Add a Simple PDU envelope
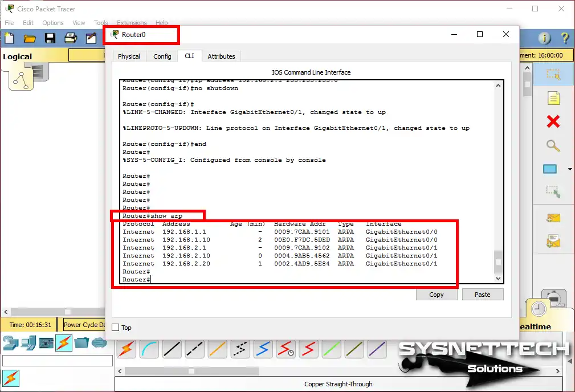 click(x=553, y=218)
